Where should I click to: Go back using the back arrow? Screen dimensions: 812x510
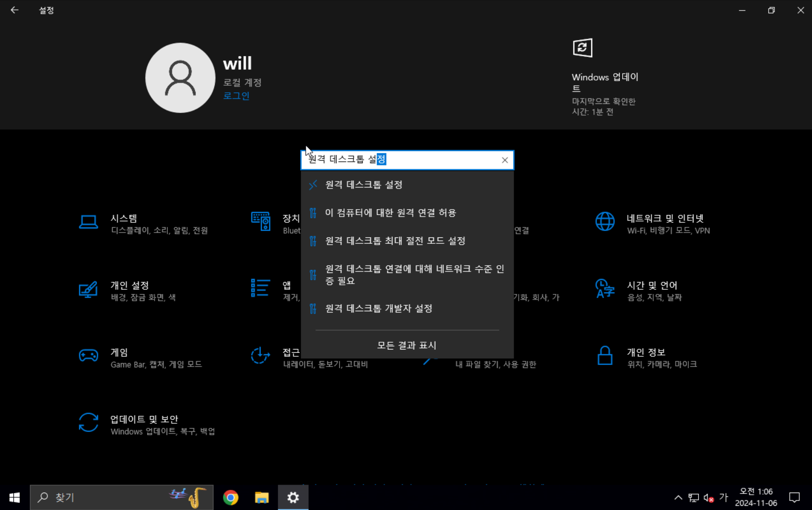point(15,10)
